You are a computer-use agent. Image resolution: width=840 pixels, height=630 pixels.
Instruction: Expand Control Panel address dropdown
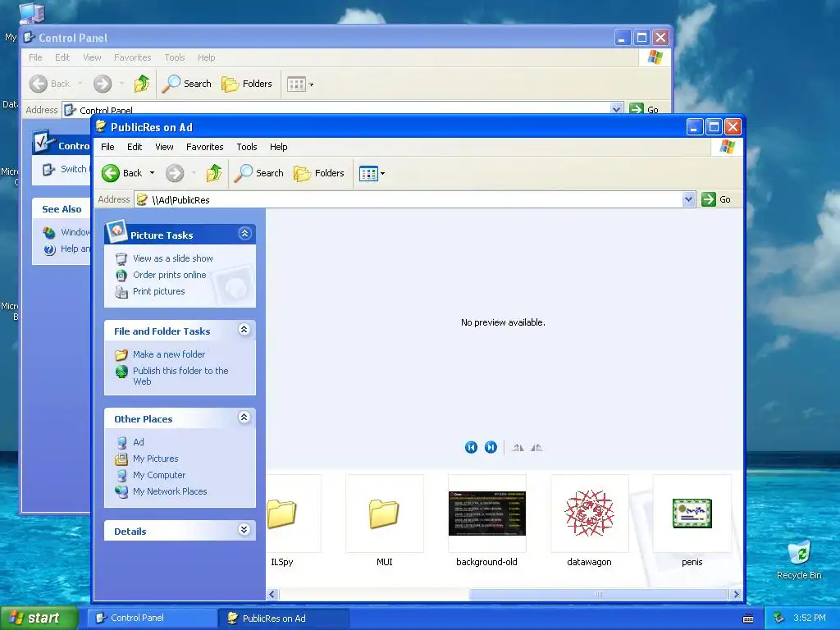pyautogui.click(x=616, y=109)
